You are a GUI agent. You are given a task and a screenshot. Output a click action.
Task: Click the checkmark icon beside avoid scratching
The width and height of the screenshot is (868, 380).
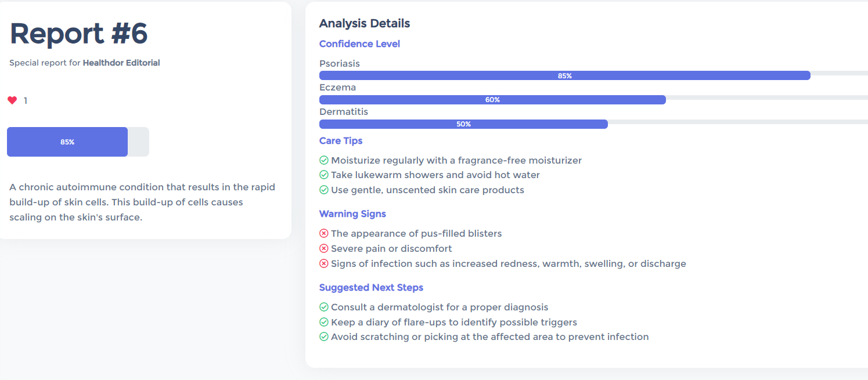tap(324, 337)
